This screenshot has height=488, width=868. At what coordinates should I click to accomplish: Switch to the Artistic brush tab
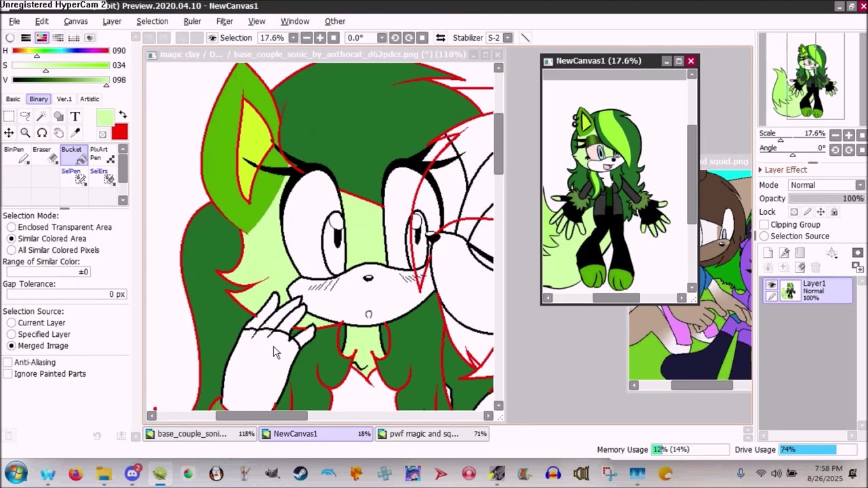pos(90,99)
